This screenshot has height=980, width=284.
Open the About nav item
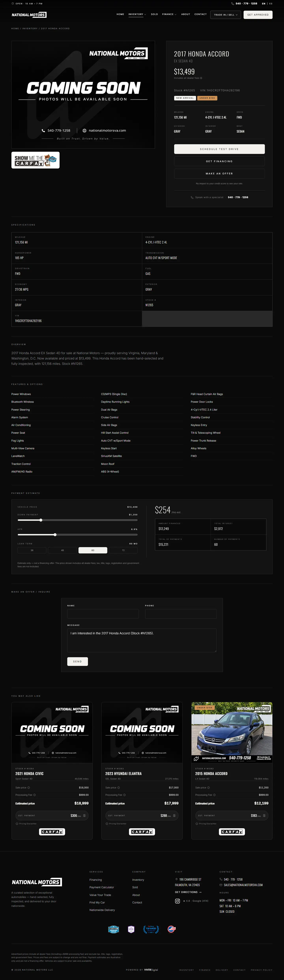tap(186, 14)
